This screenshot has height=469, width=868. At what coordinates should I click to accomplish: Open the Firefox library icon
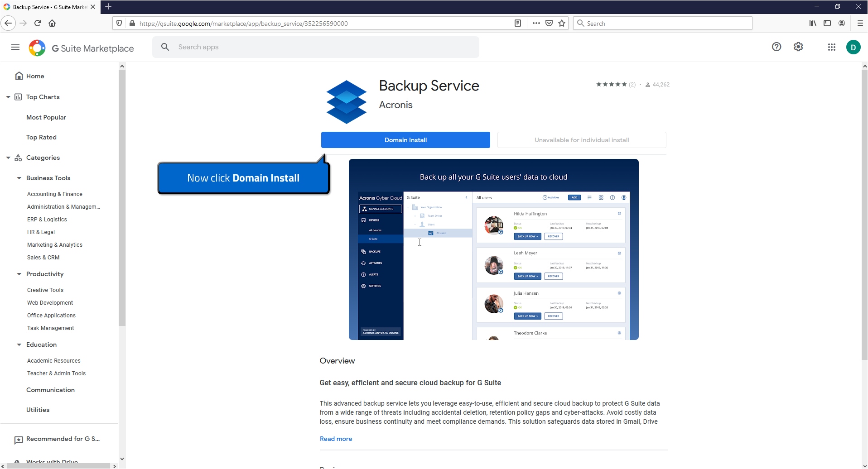(x=813, y=23)
